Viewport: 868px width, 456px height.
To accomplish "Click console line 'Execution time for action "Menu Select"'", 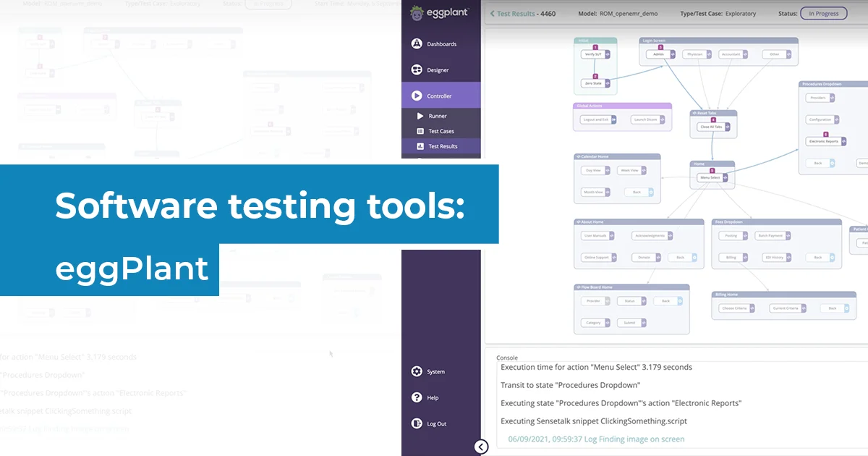I will click(x=596, y=367).
